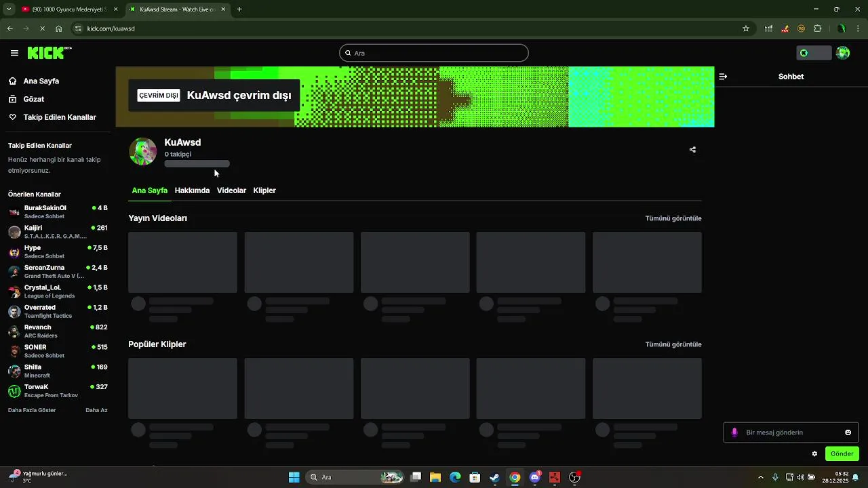868x488 pixels.
Task: Click the Kick search box labeled Ara
Action: (x=434, y=53)
